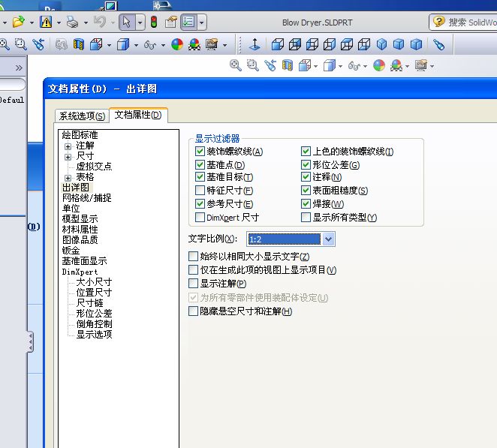Expand the 注解 tree node
The height and width of the screenshot is (448, 497).
[x=68, y=146]
